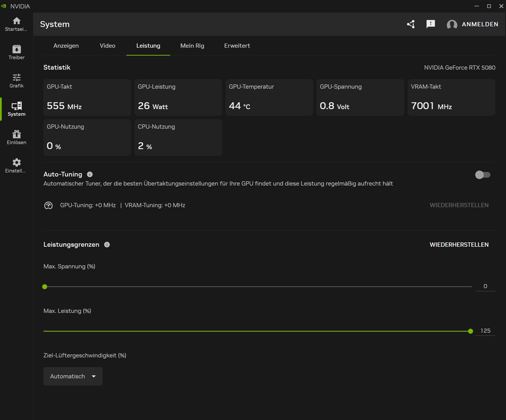Click the Leistungsgrenzen heading
This screenshot has width=506, height=420.
[x=71, y=245]
